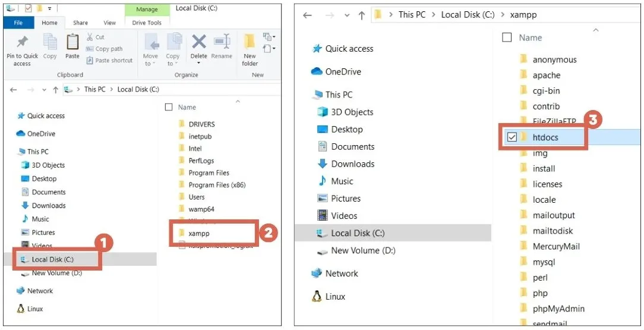Open Downloads in left window sidebar
This screenshot has height=330, width=644.
(43, 206)
